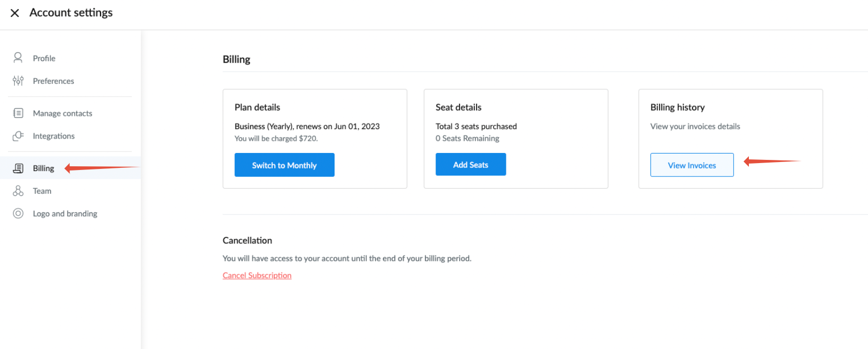Click the Preferences sliders icon
Viewport: 868px width, 349px height.
18,81
